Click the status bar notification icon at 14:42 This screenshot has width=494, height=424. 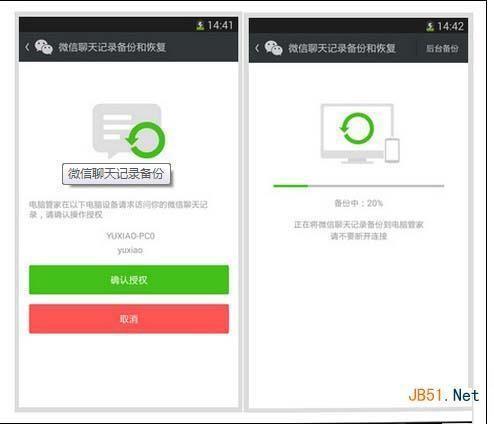pyautogui.click(x=430, y=27)
